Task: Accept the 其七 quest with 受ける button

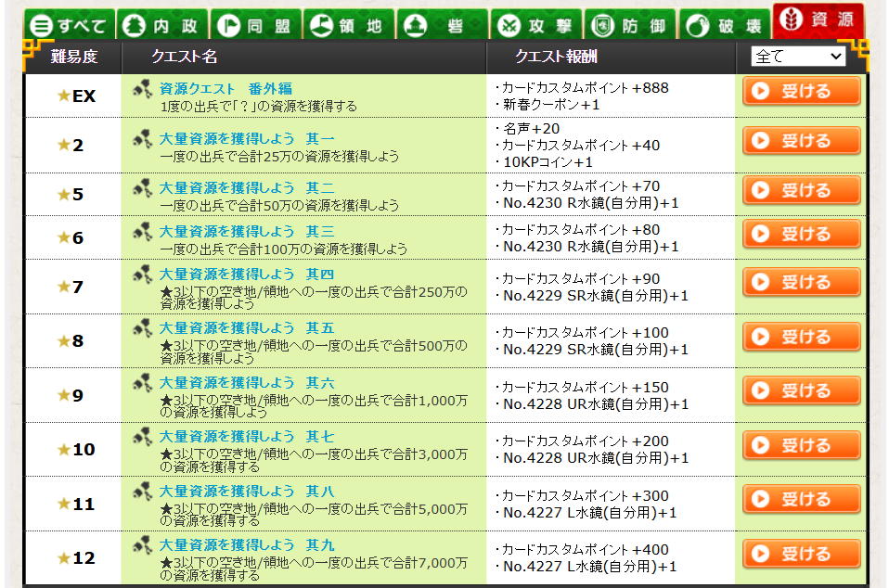Action: pyautogui.click(x=801, y=445)
